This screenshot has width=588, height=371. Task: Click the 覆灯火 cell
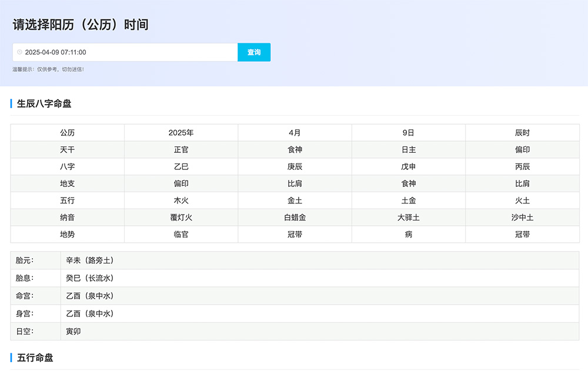coord(181,217)
